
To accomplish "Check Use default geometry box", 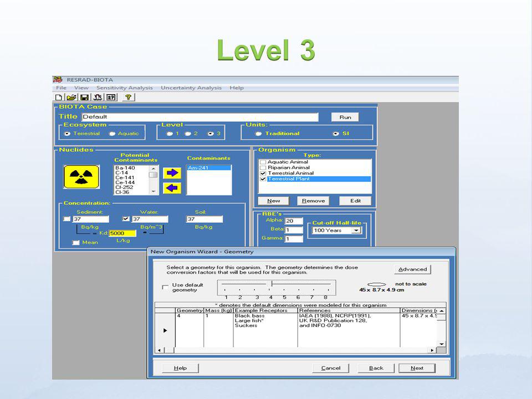I will pyautogui.click(x=165, y=288).
